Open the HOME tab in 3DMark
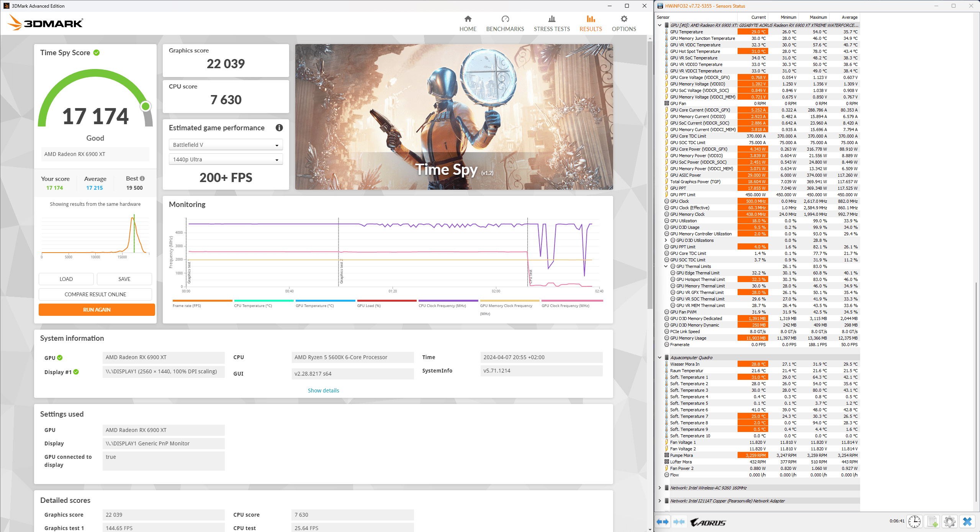 [x=468, y=24]
